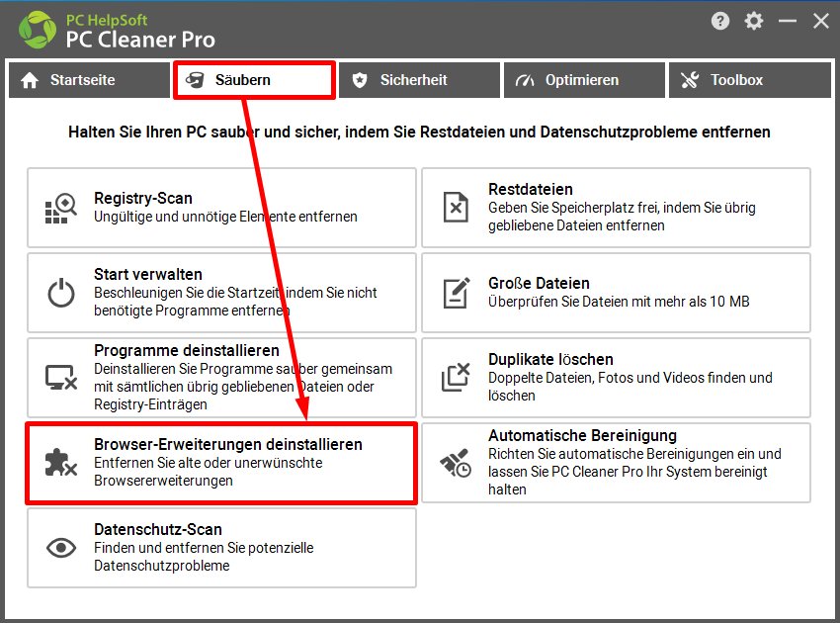The height and width of the screenshot is (623, 840).
Task: Click the Start verwalten power icon
Action: coord(61,293)
